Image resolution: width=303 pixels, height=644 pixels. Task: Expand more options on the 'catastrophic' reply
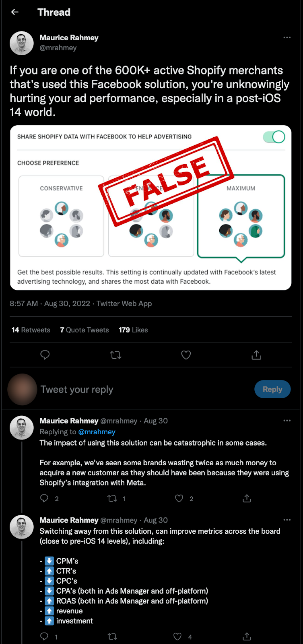[x=287, y=421]
